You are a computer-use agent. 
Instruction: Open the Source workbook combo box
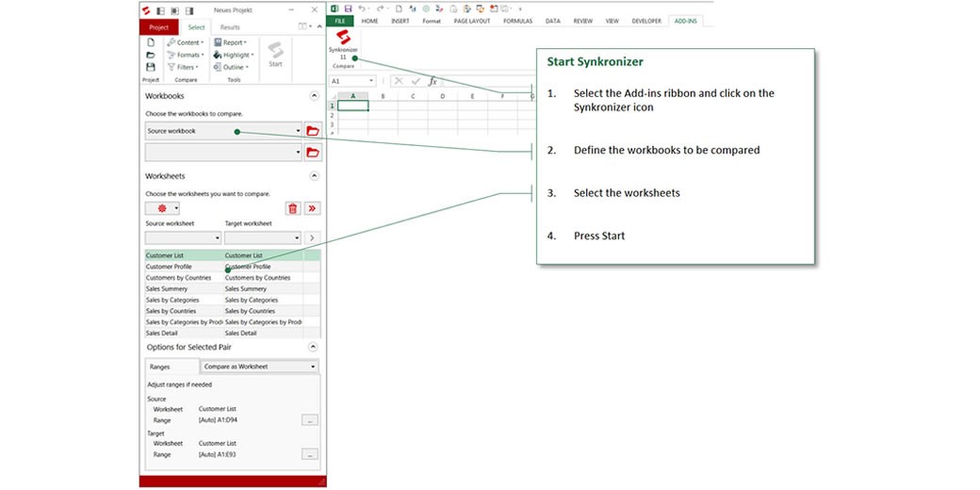click(223, 131)
